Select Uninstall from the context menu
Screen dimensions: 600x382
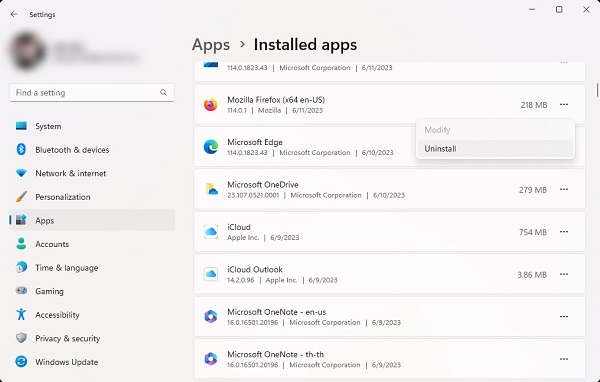coord(495,149)
